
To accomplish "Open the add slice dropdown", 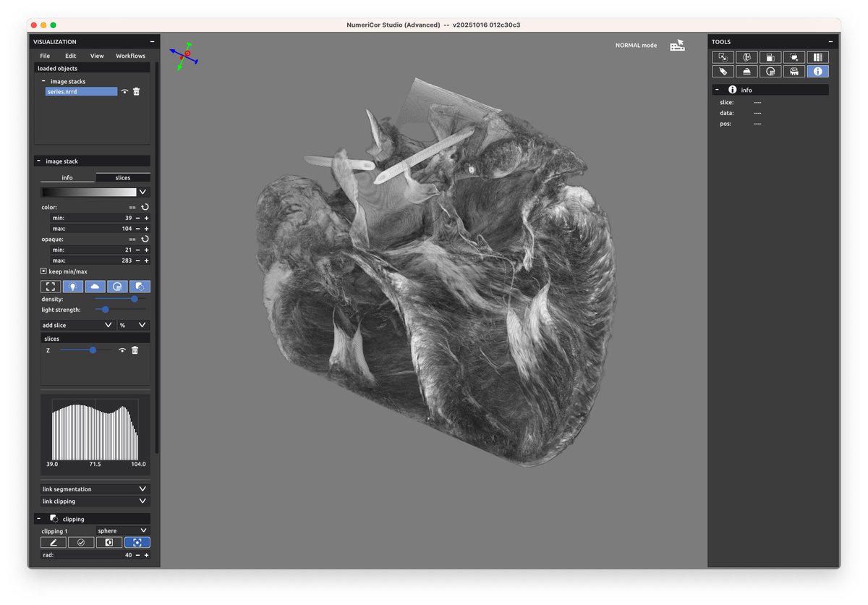I will tap(78, 326).
